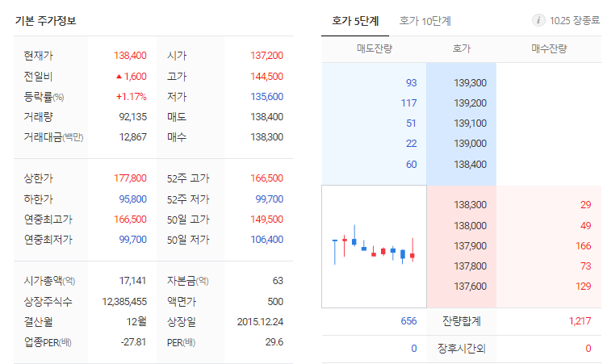Select the bid price 137,900 row
The width and height of the screenshot is (607, 364).
point(470,246)
